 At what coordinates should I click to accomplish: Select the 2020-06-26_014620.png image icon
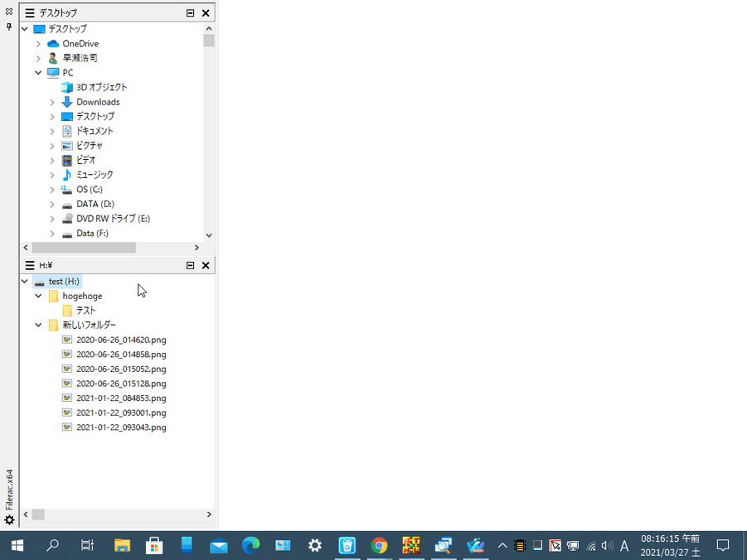click(x=67, y=340)
